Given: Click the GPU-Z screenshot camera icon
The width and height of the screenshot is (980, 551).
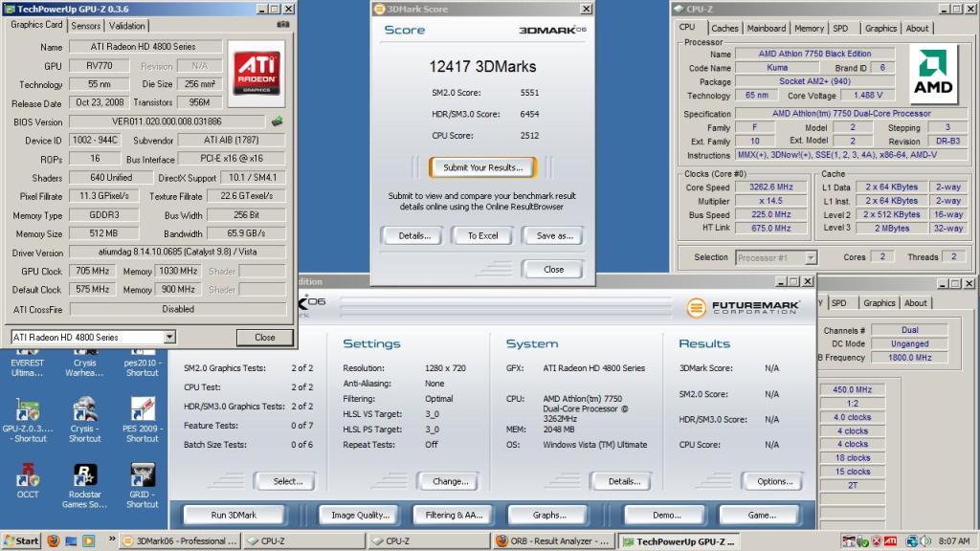Looking at the screenshot, I should pyautogui.click(x=283, y=24).
